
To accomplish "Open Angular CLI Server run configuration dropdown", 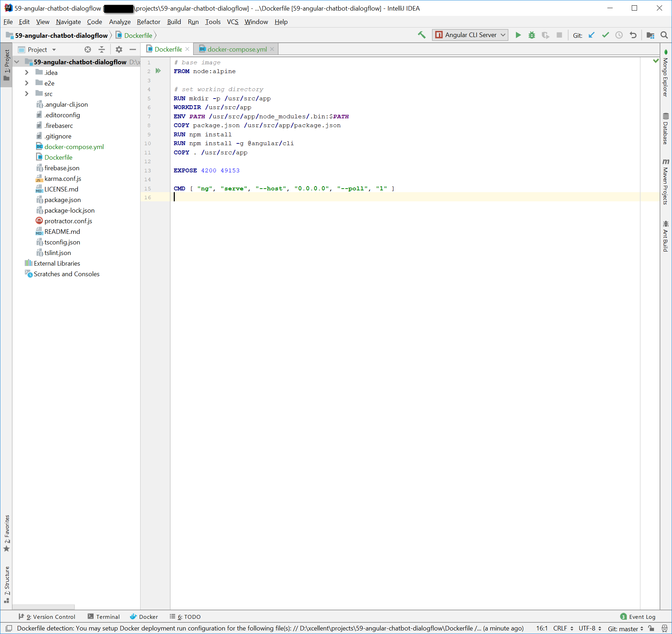I will [470, 35].
